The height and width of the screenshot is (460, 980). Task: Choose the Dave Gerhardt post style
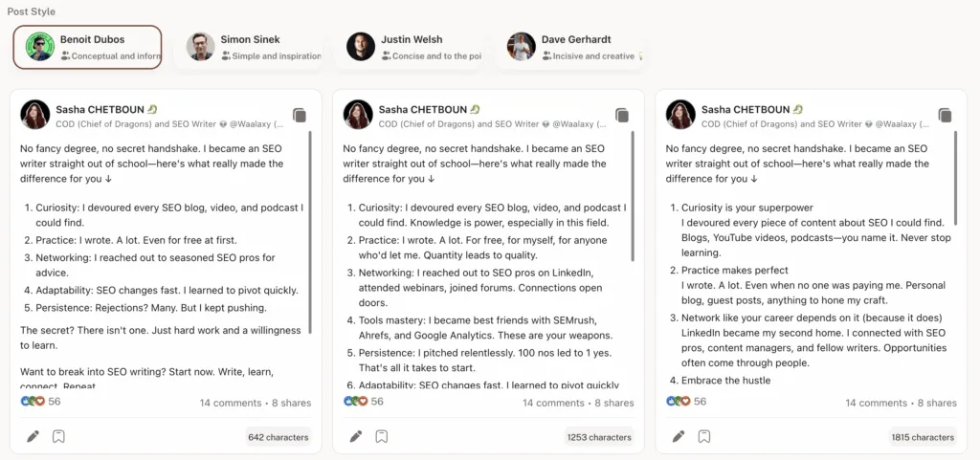569,47
